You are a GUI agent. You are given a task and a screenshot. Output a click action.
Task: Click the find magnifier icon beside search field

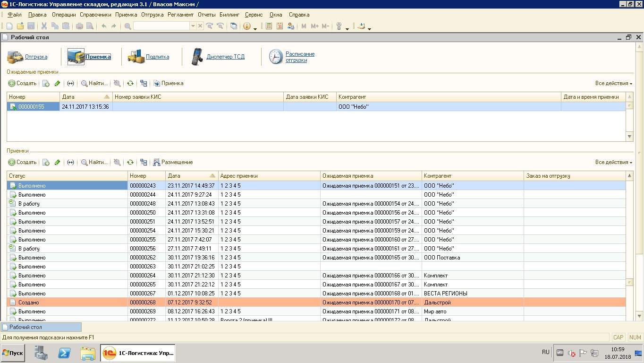(x=127, y=26)
